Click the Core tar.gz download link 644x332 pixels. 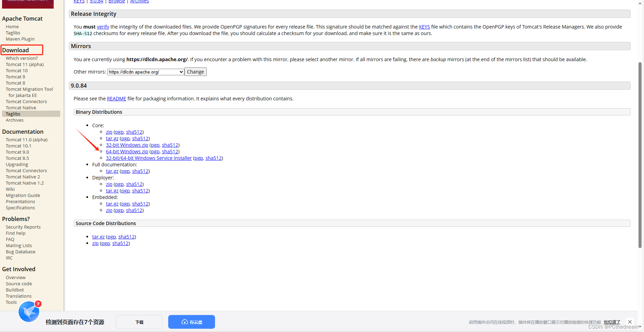point(112,139)
